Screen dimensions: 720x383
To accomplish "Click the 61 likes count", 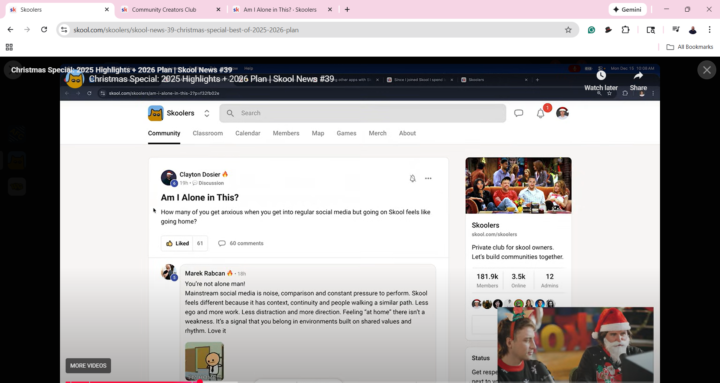I will 200,243.
